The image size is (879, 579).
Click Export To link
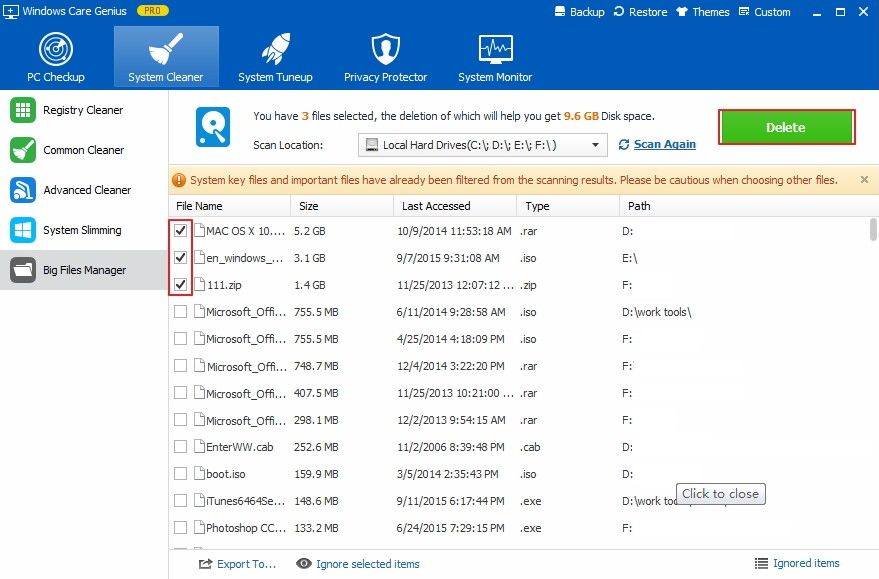coord(246,564)
